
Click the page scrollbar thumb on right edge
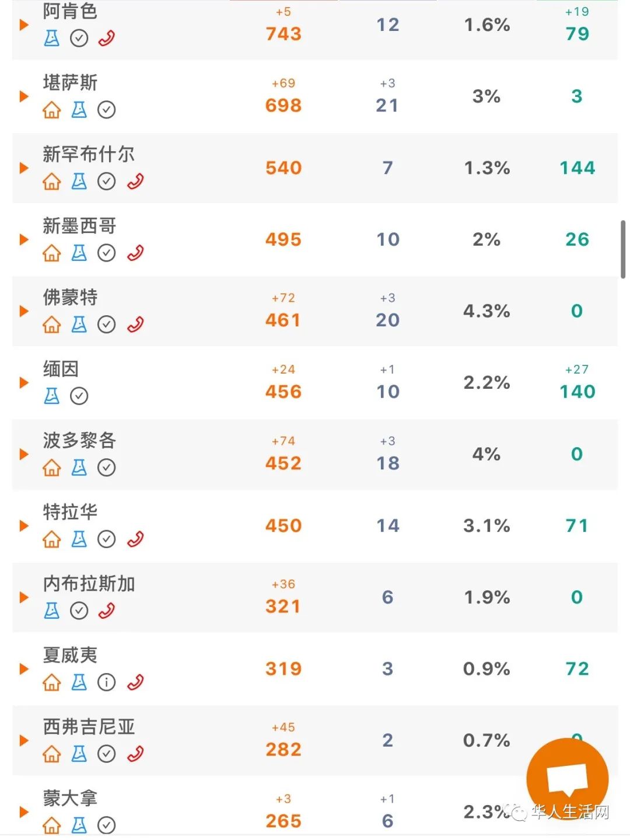click(x=623, y=249)
